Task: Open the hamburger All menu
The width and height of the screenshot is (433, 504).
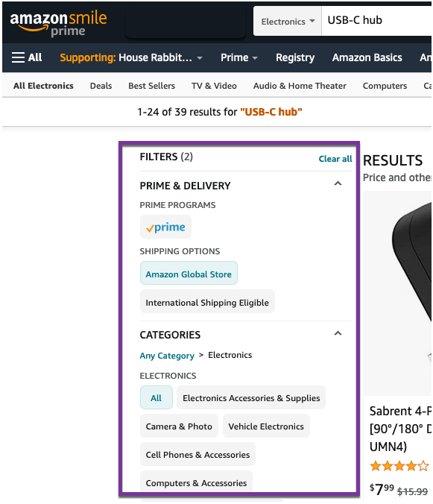Action: tap(27, 57)
